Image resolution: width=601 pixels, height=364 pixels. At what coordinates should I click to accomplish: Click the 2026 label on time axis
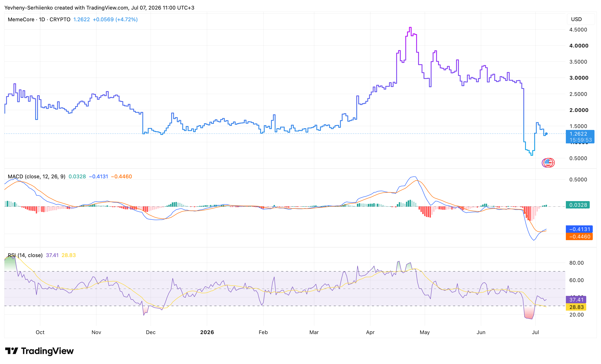207,332
